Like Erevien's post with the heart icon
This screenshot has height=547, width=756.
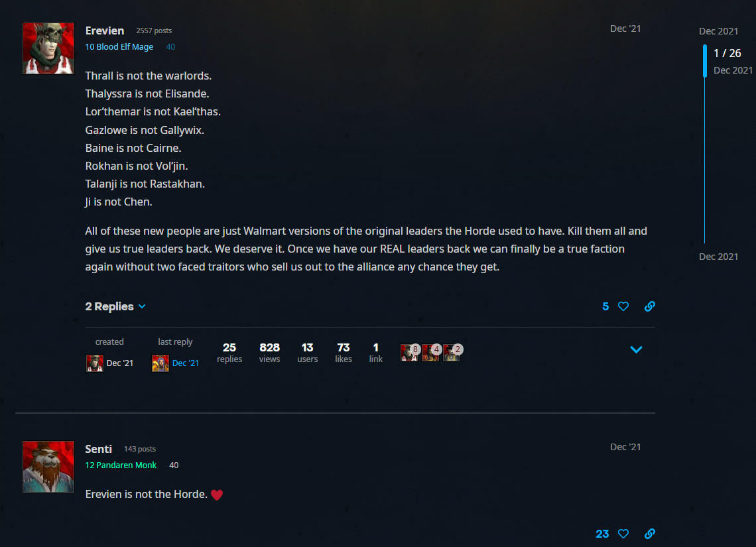click(623, 306)
